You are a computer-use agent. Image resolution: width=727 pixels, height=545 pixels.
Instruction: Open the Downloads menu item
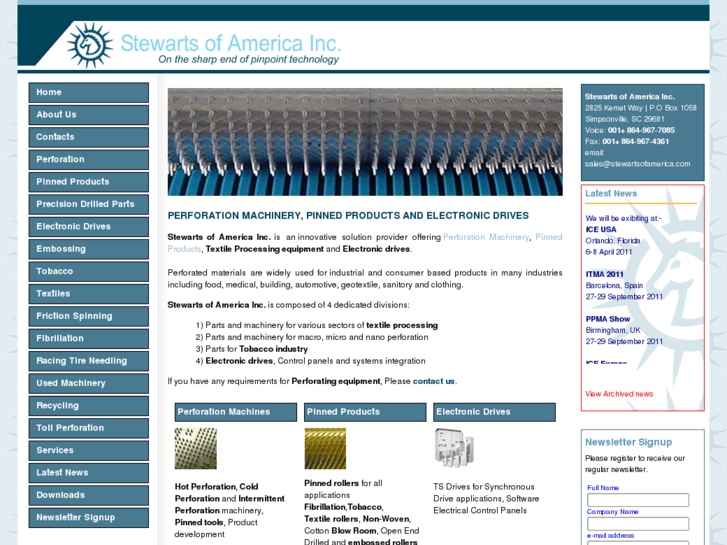89,495
